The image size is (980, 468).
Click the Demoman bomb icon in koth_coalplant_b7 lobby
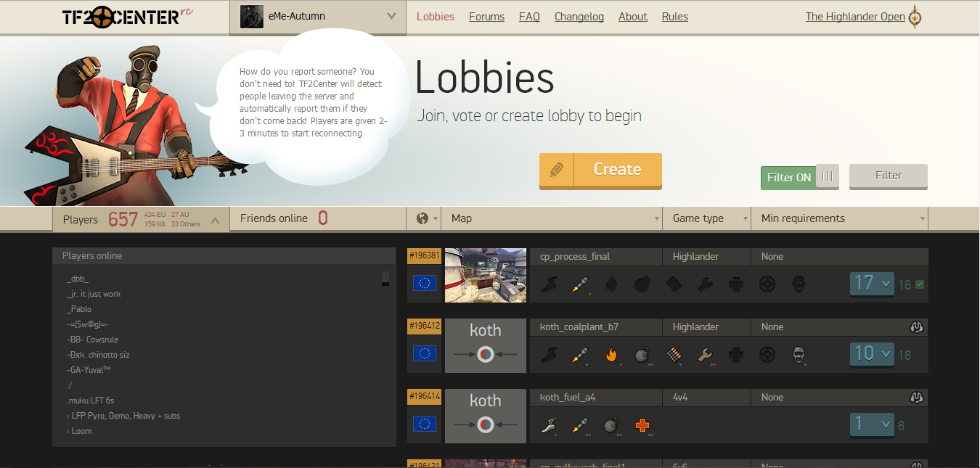(x=642, y=355)
